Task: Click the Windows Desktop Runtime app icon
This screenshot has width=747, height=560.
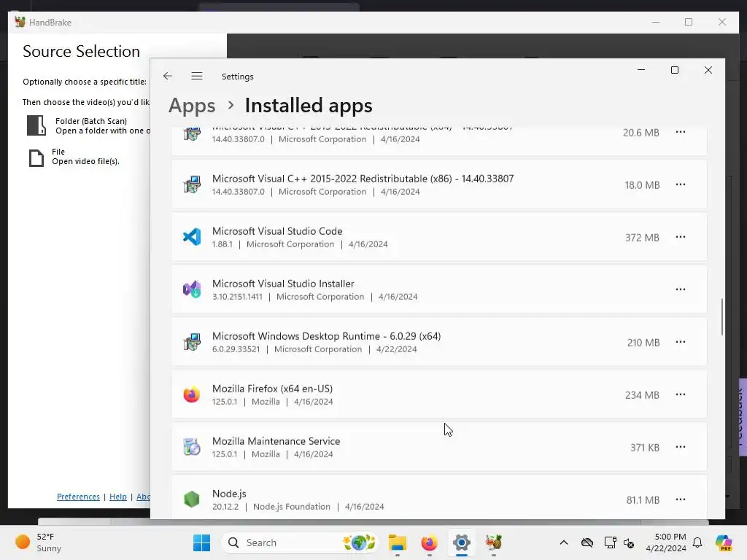Action: tap(192, 342)
